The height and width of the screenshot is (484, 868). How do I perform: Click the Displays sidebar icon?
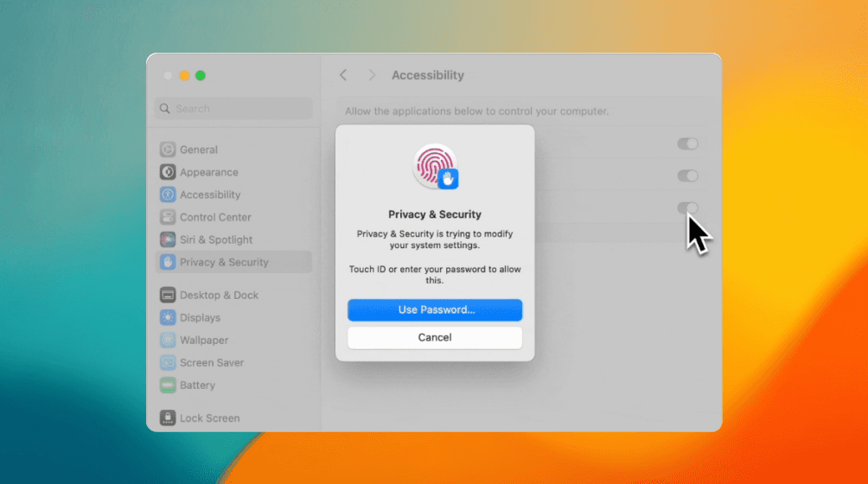point(168,317)
